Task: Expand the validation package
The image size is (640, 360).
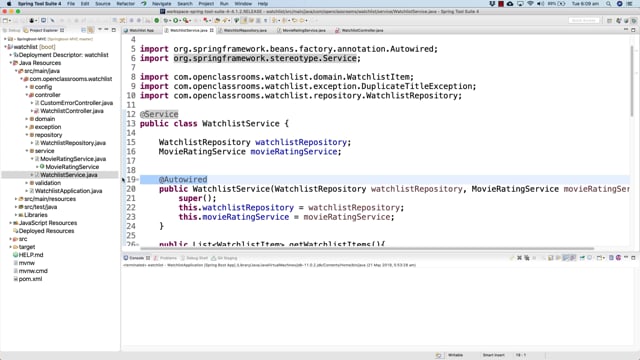Action: pyautogui.click(x=27, y=183)
